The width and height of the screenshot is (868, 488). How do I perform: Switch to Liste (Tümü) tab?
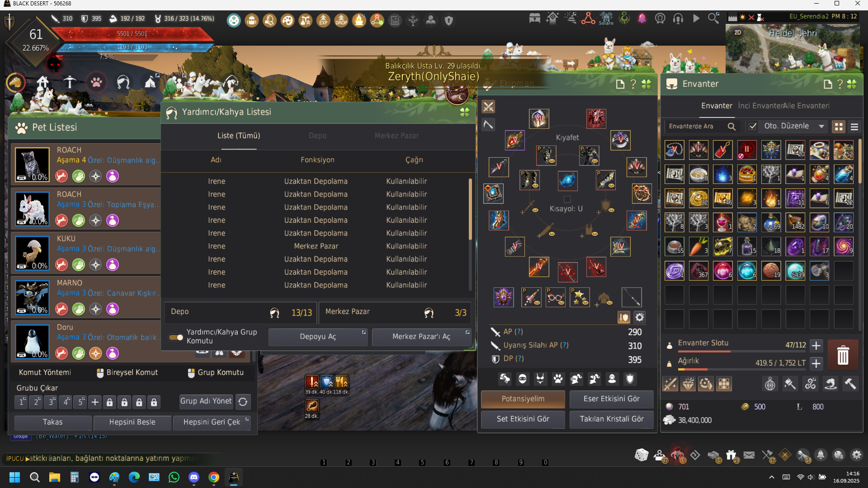(x=239, y=136)
